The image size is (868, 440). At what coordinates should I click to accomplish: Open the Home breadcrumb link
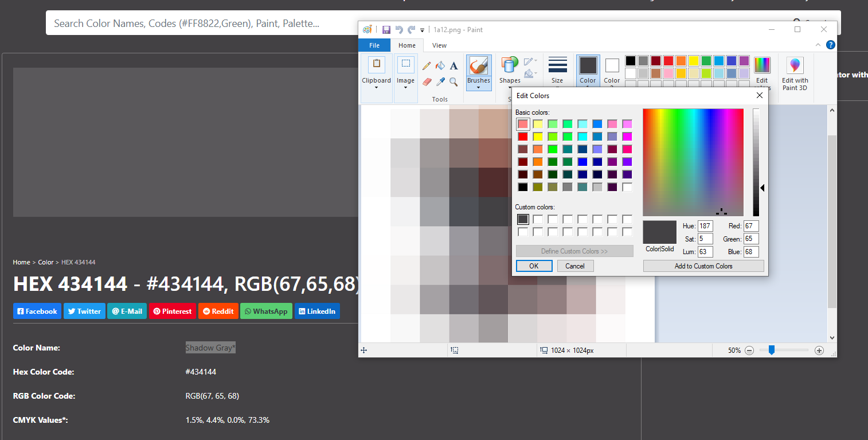coord(21,262)
